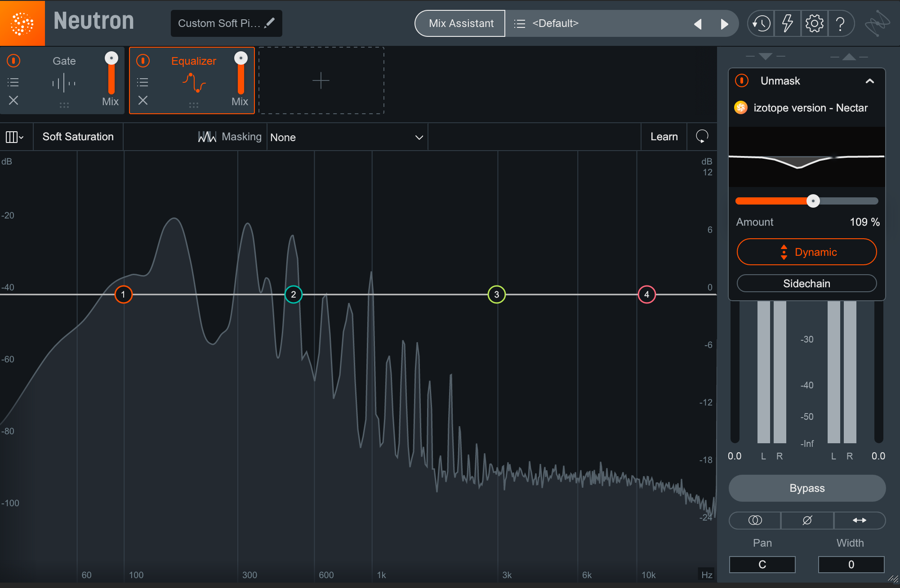Image resolution: width=900 pixels, height=588 pixels.
Task: Click the Mix Assistant button
Action: 461,23
